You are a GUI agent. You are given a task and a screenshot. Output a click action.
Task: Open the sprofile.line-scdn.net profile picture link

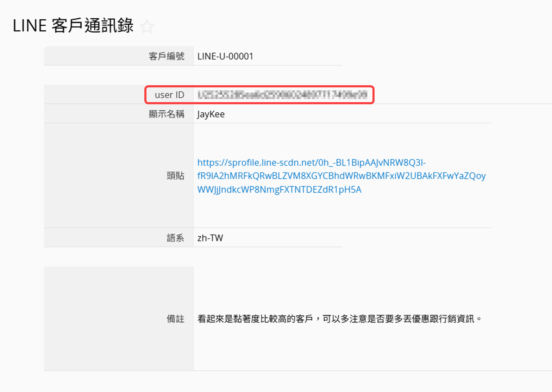pos(341,176)
